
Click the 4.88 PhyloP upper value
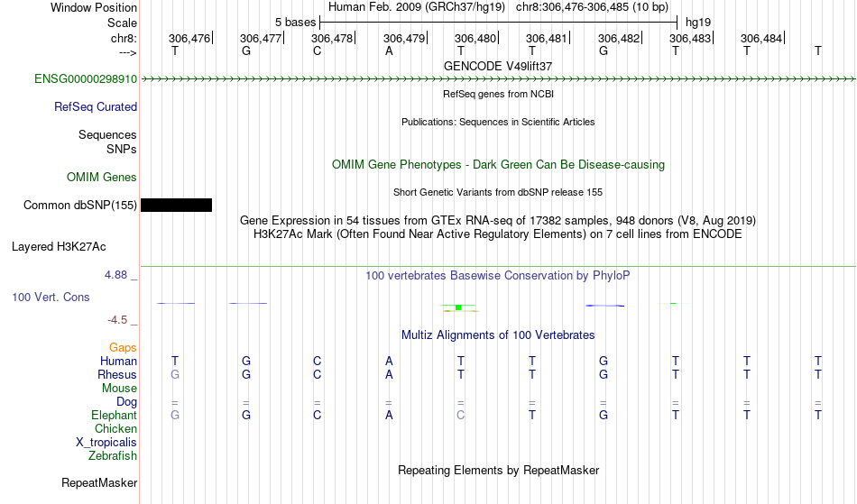tap(115, 275)
